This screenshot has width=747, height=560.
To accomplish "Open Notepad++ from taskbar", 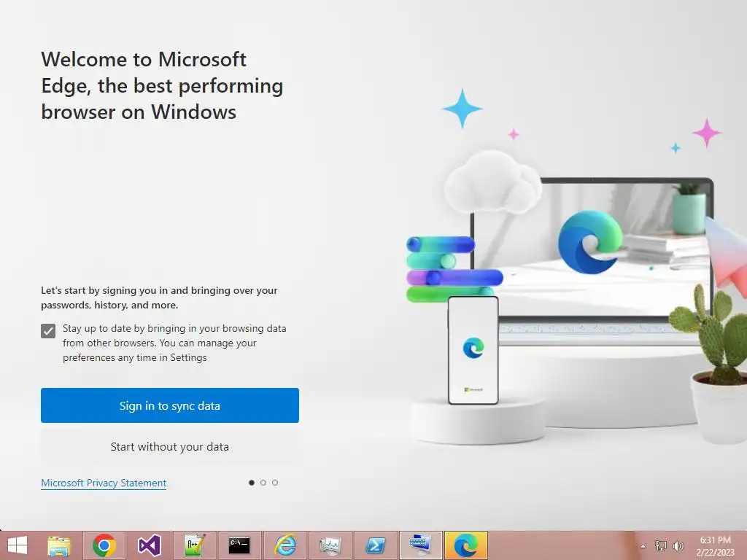I will coord(194,545).
